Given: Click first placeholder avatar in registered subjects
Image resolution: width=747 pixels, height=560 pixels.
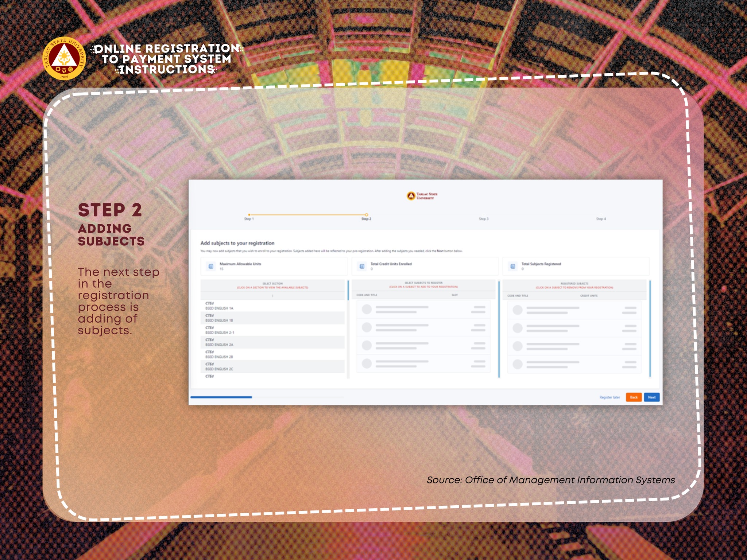Looking at the screenshot, I should click(x=518, y=310).
